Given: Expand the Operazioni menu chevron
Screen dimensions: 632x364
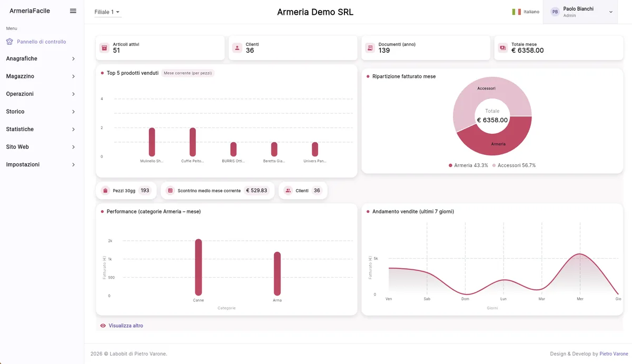Looking at the screenshot, I should (x=73, y=94).
